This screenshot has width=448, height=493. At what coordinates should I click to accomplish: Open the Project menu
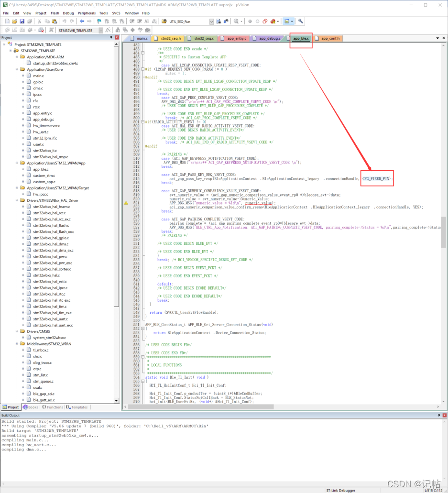pos(41,13)
